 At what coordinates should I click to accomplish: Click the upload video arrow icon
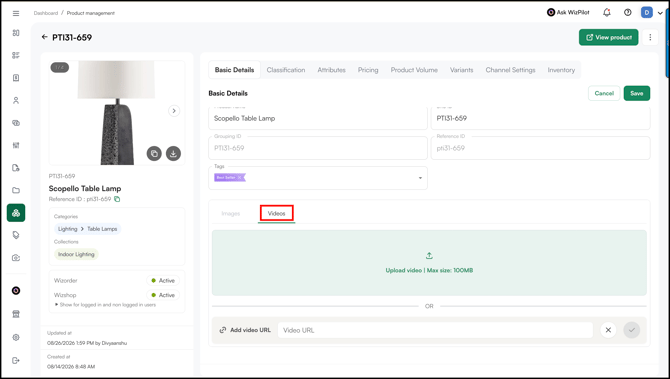[x=429, y=256]
